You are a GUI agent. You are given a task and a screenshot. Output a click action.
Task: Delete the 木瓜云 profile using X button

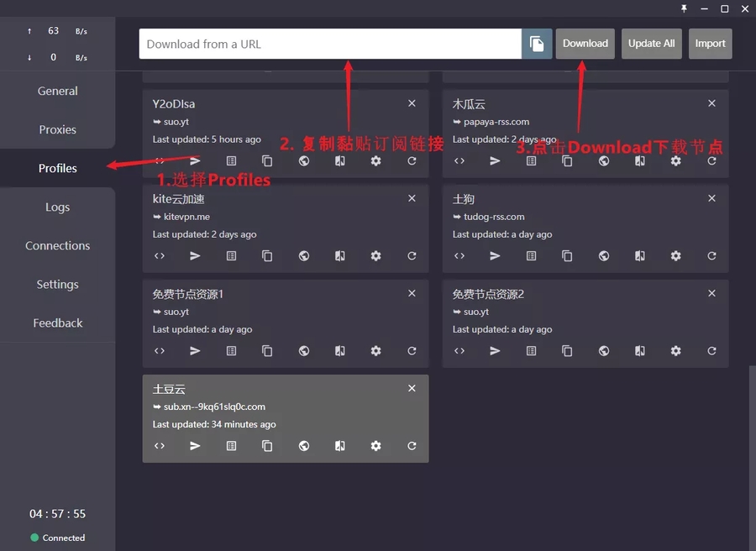(711, 103)
